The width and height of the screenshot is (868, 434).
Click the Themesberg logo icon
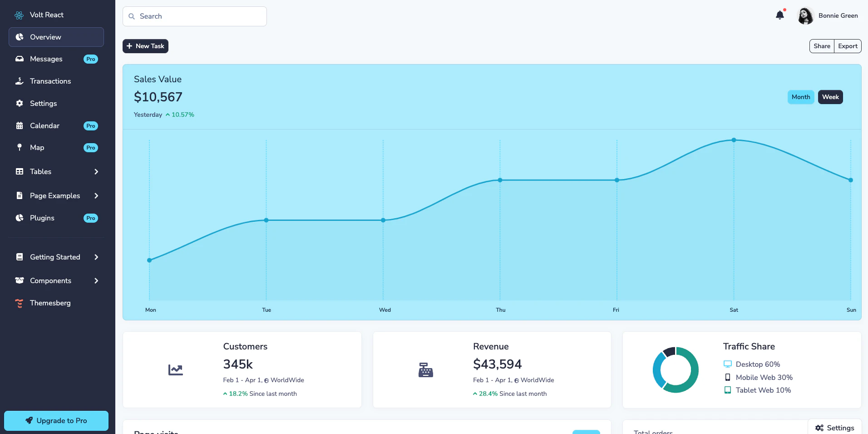(x=19, y=303)
